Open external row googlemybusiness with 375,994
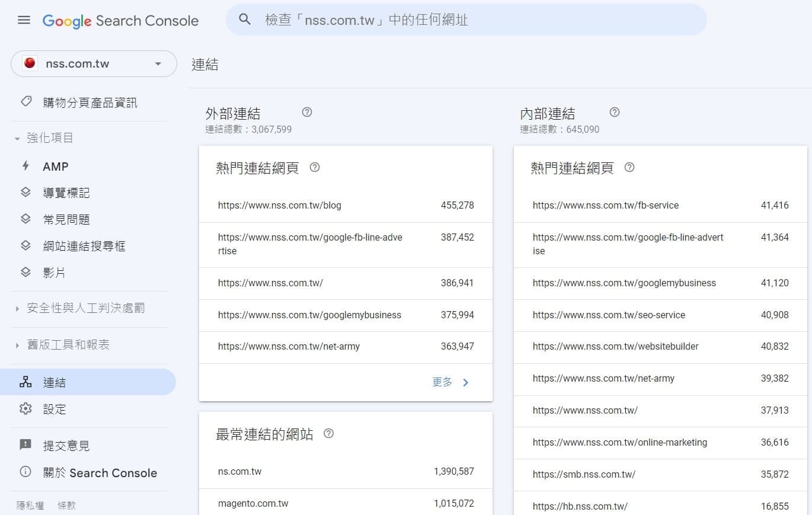Viewport: 812px width, 515px height. 346,315
